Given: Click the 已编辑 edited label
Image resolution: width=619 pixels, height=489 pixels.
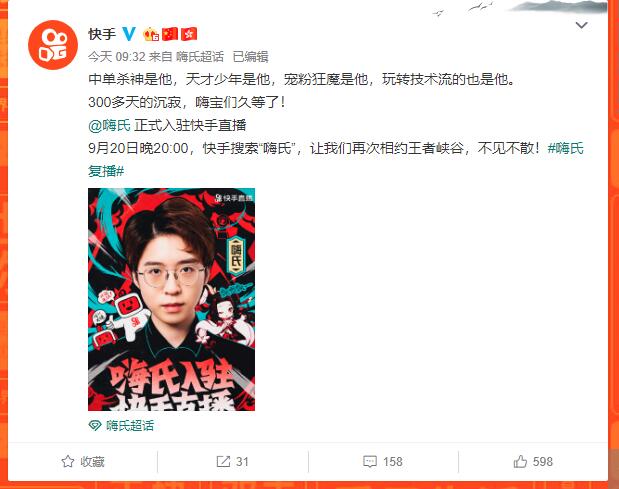Looking at the screenshot, I should point(251,57).
